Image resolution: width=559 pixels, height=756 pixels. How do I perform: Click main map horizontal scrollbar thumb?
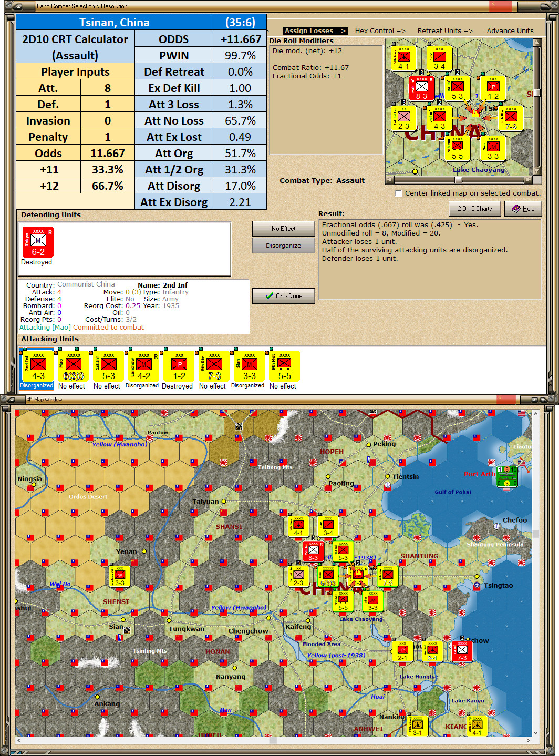point(273,740)
